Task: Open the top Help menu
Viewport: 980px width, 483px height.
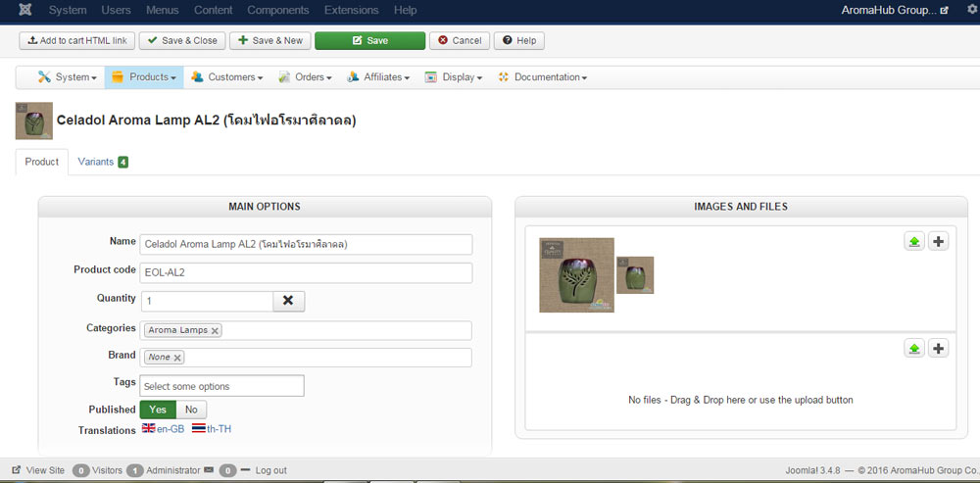Action: tap(405, 10)
